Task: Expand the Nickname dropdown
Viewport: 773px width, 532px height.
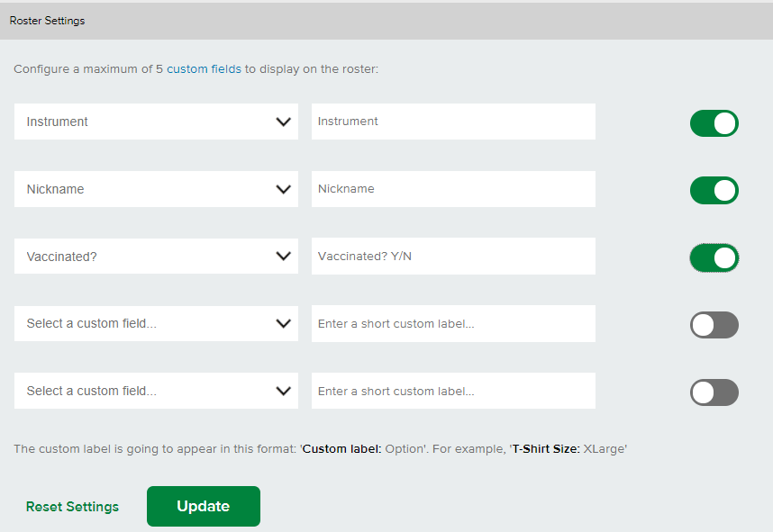Action: 156,189
